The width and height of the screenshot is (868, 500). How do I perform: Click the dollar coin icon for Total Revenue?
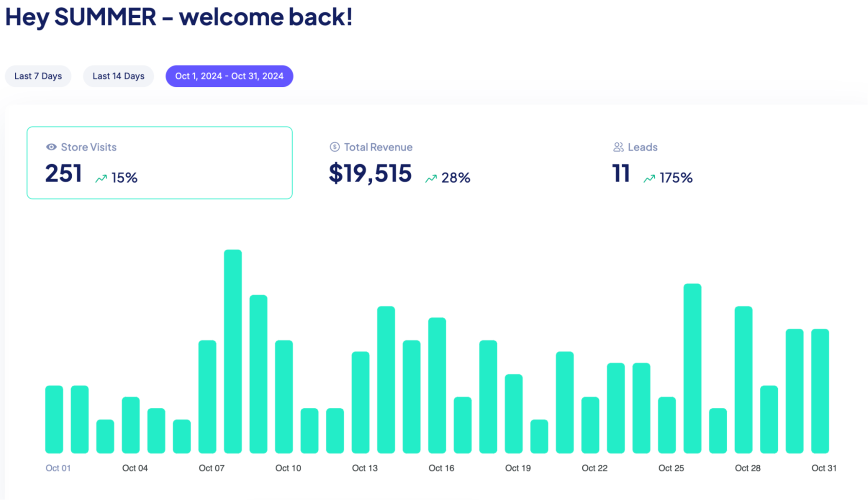334,147
